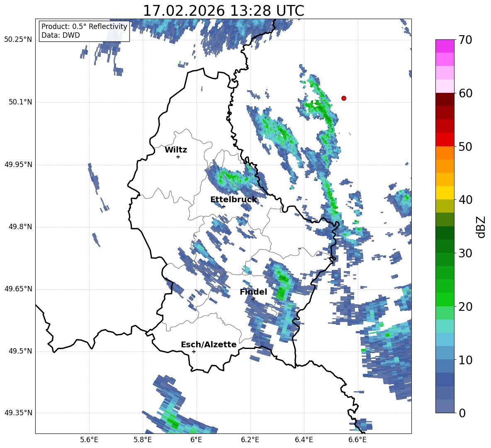Click the Wiltz city label

pyautogui.click(x=176, y=150)
